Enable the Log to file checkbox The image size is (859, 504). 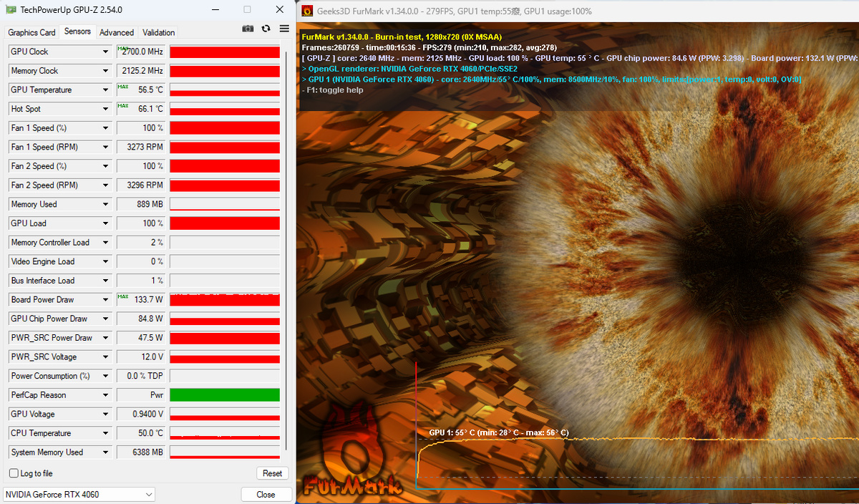(x=14, y=473)
